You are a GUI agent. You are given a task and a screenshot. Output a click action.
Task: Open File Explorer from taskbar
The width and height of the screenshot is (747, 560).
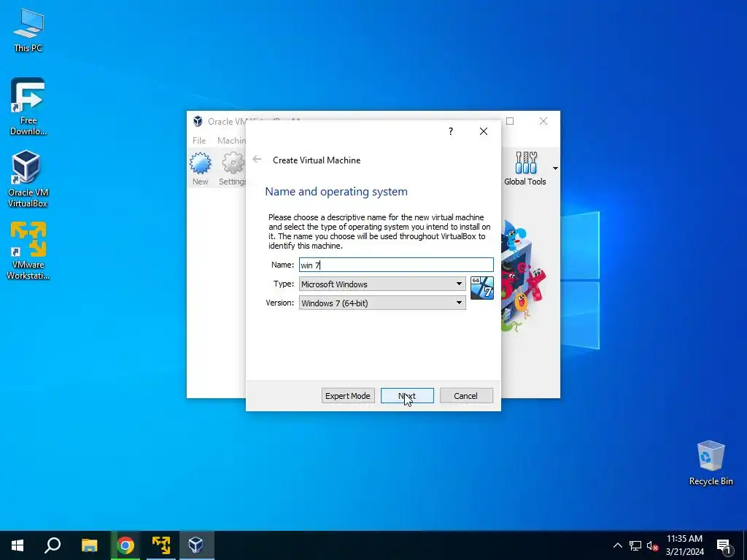[x=89, y=545]
